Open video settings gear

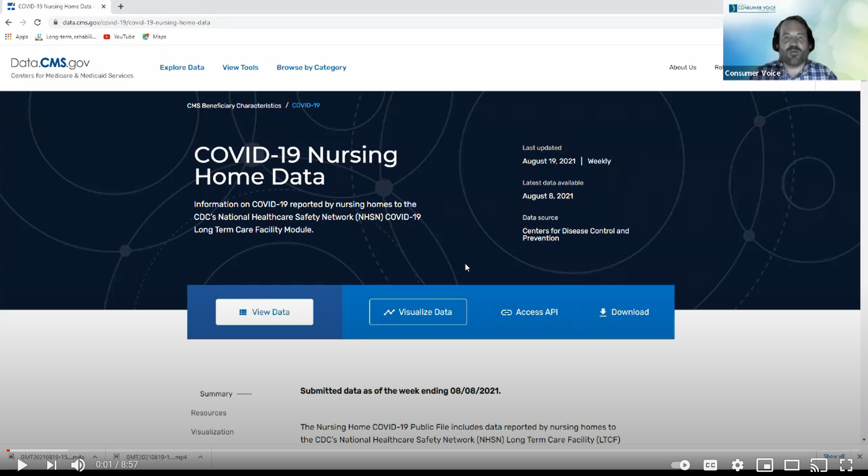coord(737,465)
